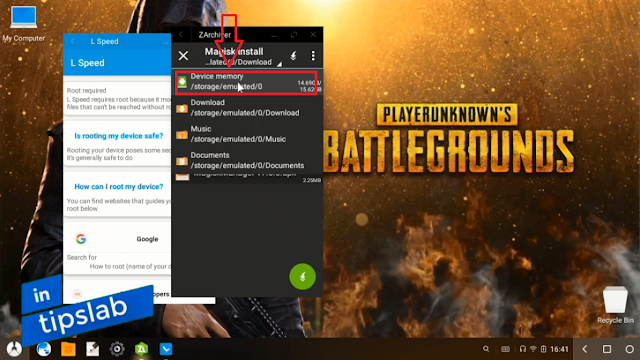Expand the path dropdown under Magisk install

(279, 64)
